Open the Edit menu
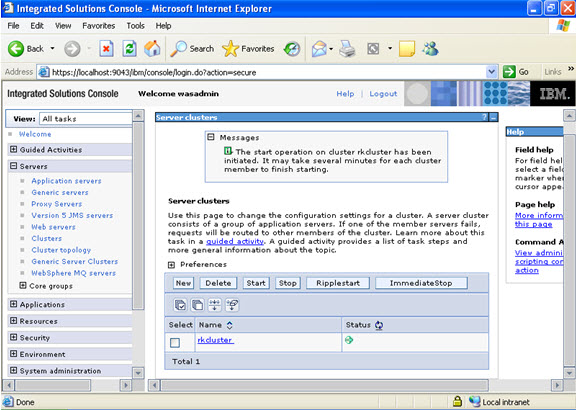This screenshot has width=576, height=410. (x=37, y=26)
